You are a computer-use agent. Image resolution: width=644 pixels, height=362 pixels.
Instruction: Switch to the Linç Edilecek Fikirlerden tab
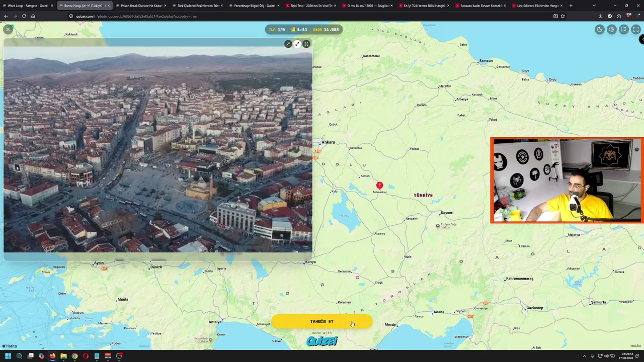pyautogui.click(x=537, y=6)
